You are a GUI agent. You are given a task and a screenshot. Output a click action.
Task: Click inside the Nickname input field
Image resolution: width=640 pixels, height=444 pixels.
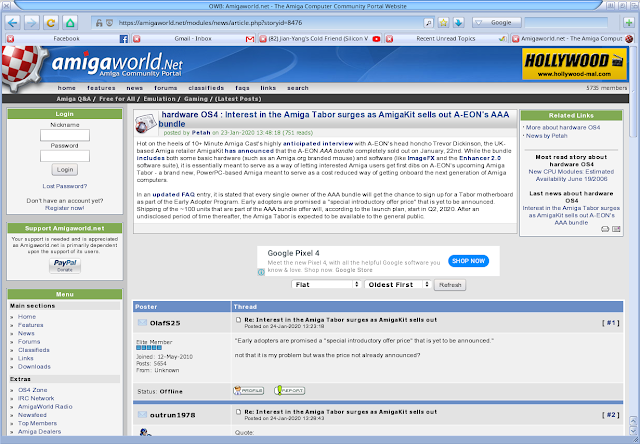coord(65,135)
